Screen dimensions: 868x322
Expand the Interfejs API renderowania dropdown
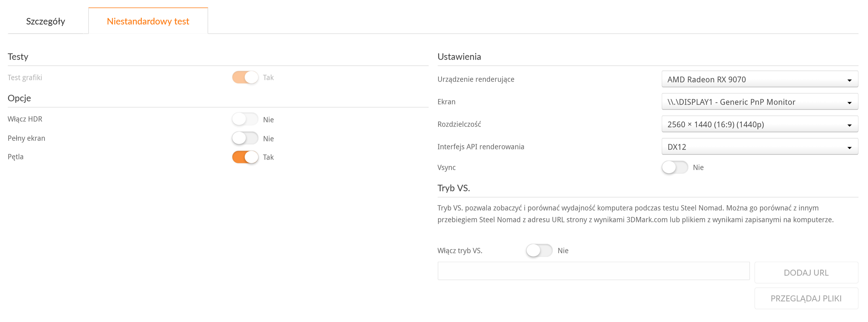[x=760, y=147]
